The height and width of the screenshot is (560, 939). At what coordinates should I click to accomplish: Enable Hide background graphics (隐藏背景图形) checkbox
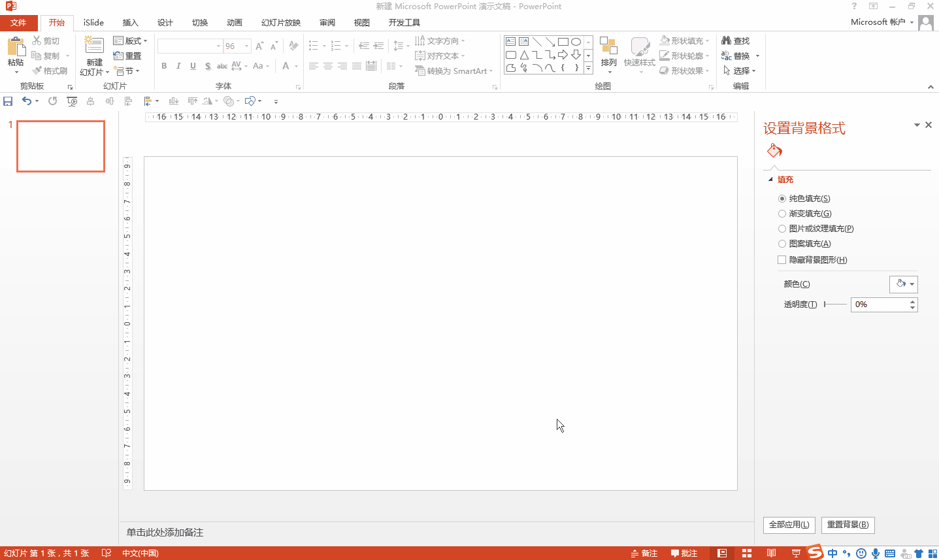(782, 260)
